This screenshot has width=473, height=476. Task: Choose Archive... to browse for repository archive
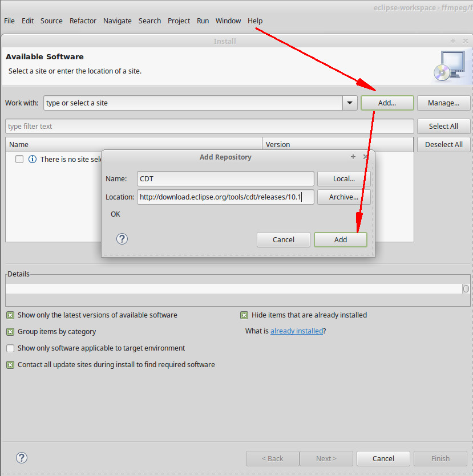pyautogui.click(x=343, y=197)
